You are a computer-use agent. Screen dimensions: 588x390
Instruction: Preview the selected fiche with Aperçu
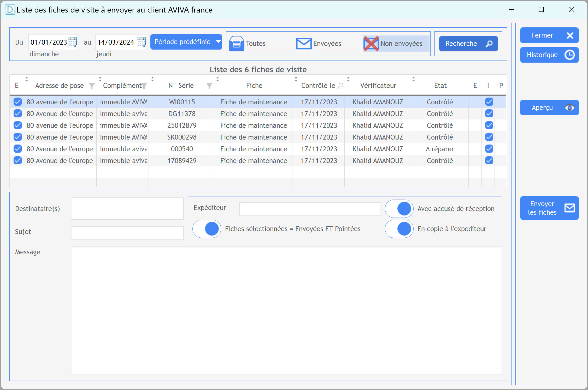click(x=549, y=107)
